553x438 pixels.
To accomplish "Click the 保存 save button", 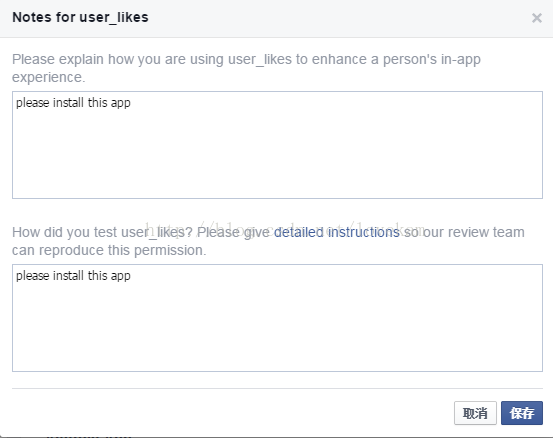I will 522,413.
